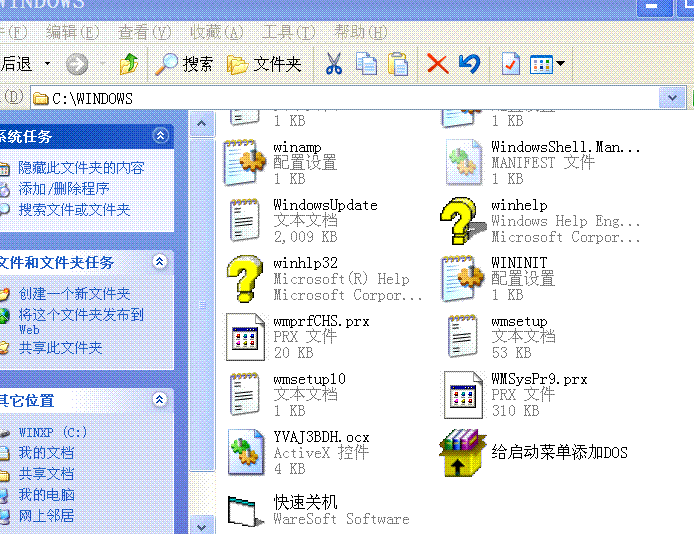The width and height of the screenshot is (694, 534).
Task: Toggle the 文件夹 folders pane
Action: point(264,64)
